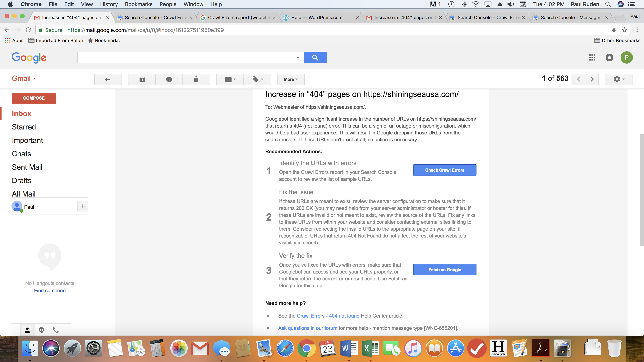Open the Google apps grid icon

click(x=592, y=58)
